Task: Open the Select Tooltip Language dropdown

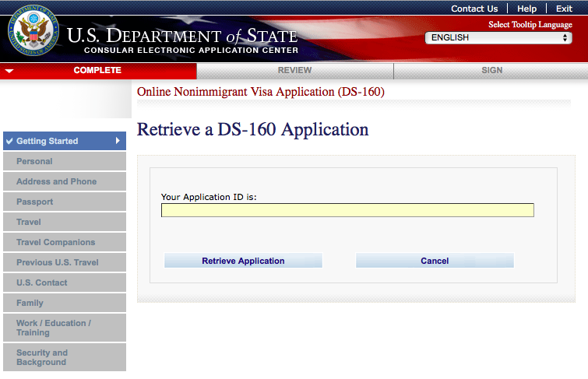Action: point(498,37)
